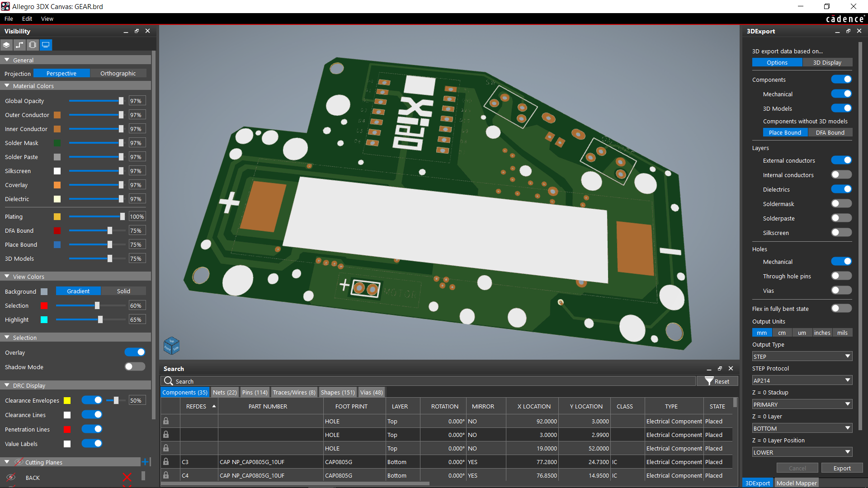Image resolution: width=868 pixels, height=488 pixels.
Task: Sort by REFDES column arrow
Action: (214, 406)
